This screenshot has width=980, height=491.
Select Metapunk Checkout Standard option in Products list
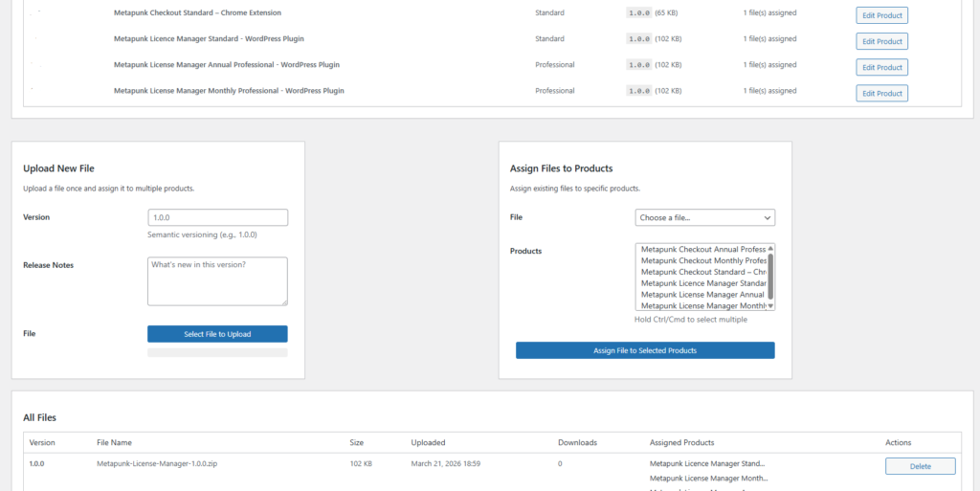click(x=702, y=272)
